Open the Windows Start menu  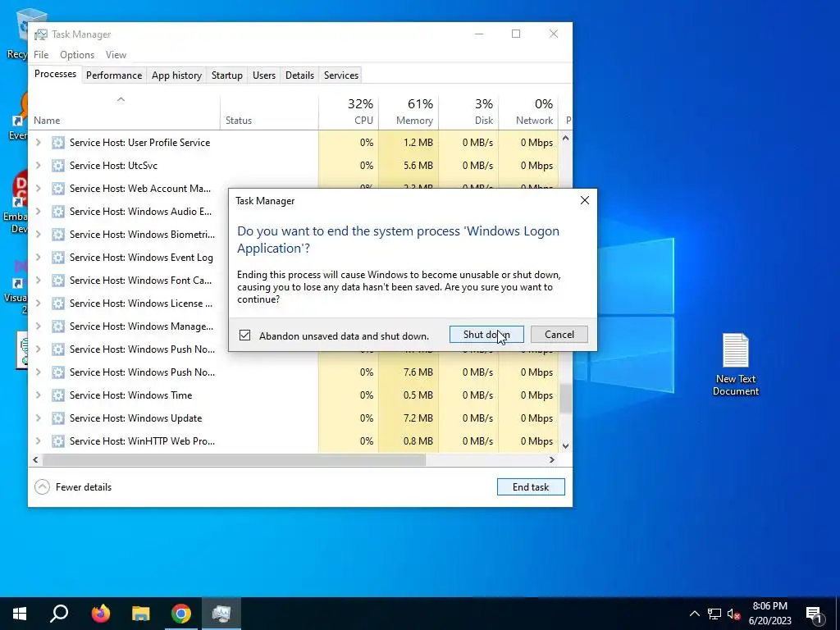pyautogui.click(x=20, y=614)
